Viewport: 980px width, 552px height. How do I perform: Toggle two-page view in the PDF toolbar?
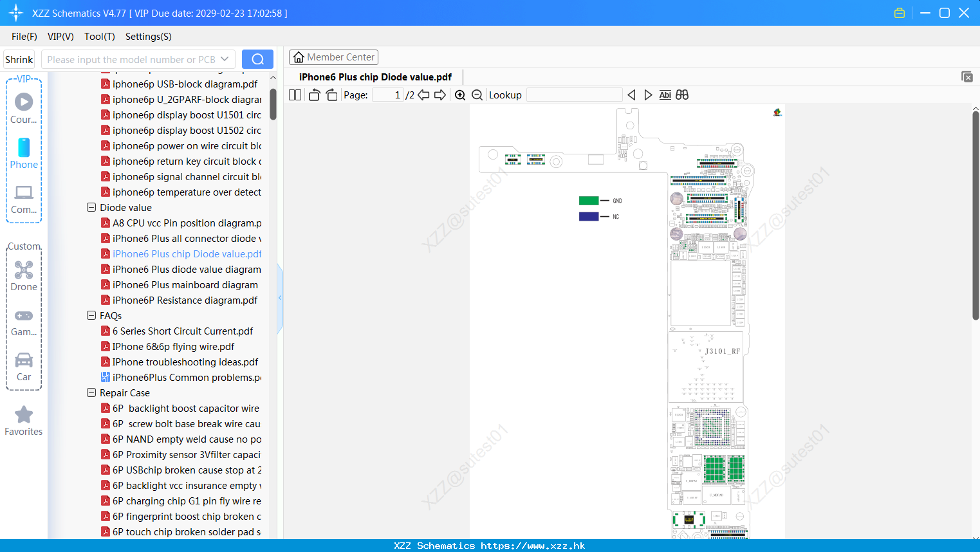click(x=295, y=95)
